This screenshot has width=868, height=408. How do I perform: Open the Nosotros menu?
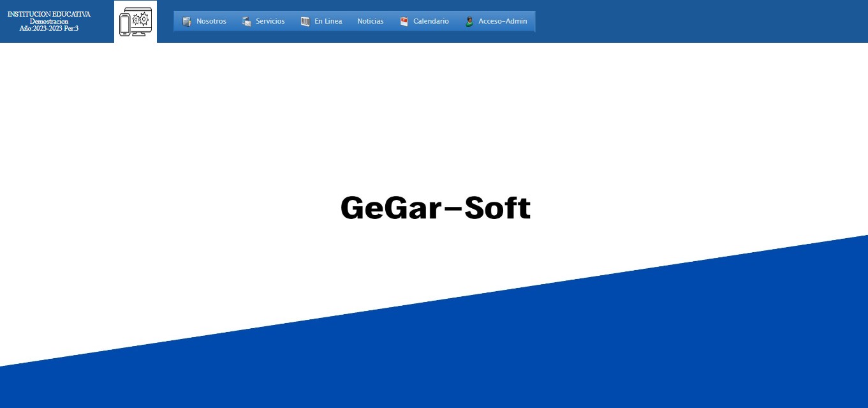(x=211, y=21)
